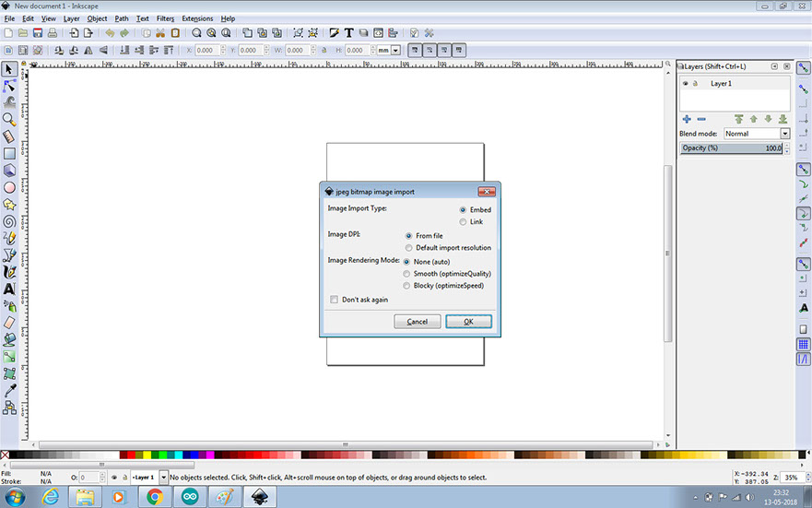Viewport: 812px width, 508px height.
Task: Click the zoom percentage field
Action: 792,478
